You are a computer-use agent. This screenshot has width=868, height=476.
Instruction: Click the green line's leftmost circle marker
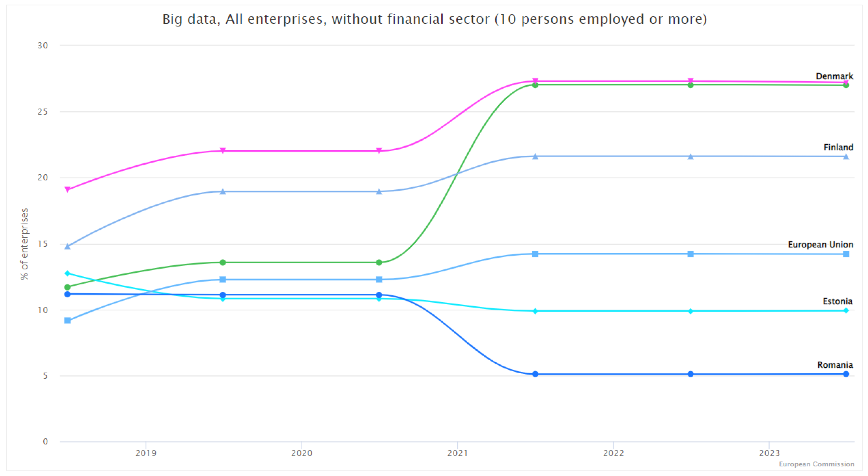[x=67, y=287]
